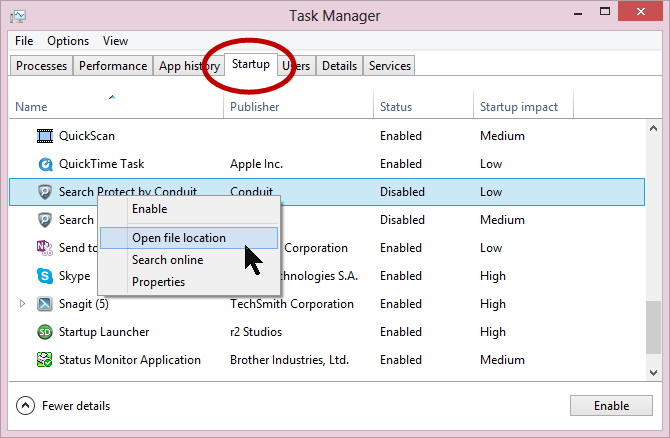Click the Fewer details link

[76, 406]
